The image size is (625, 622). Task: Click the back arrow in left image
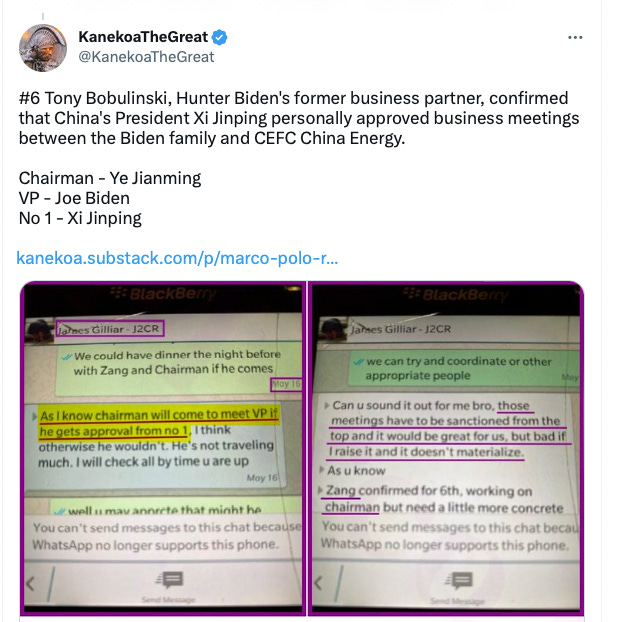(x=30, y=584)
